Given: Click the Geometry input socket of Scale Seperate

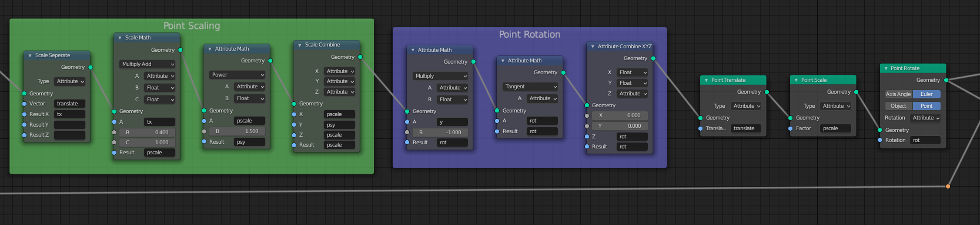Looking at the screenshot, I should (x=24, y=94).
